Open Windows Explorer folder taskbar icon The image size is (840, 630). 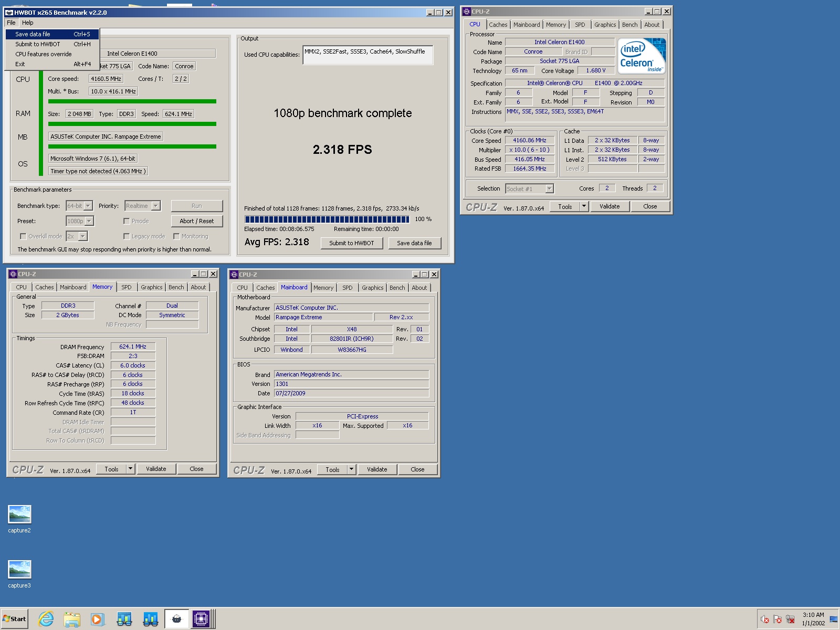click(72, 619)
